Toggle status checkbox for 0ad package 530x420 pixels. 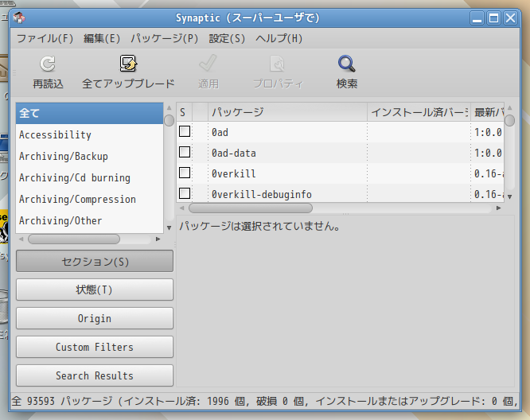click(185, 131)
